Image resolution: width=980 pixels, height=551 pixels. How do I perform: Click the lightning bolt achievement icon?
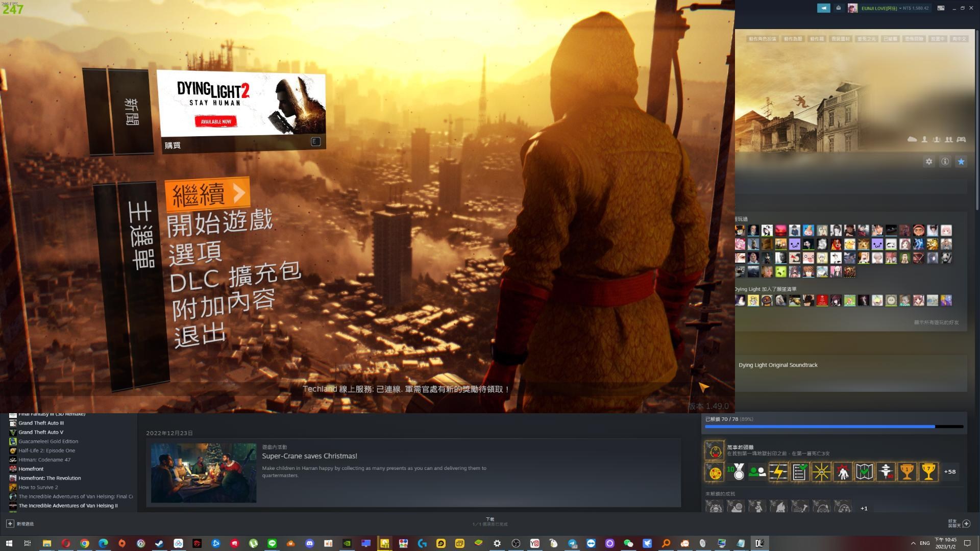[778, 472]
